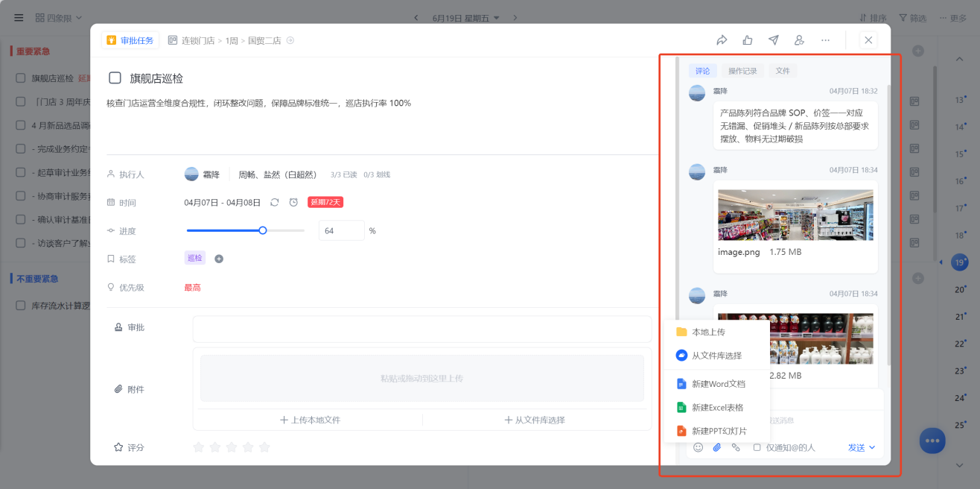Check the 访谈客户了解 task checkbox

click(21, 243)
